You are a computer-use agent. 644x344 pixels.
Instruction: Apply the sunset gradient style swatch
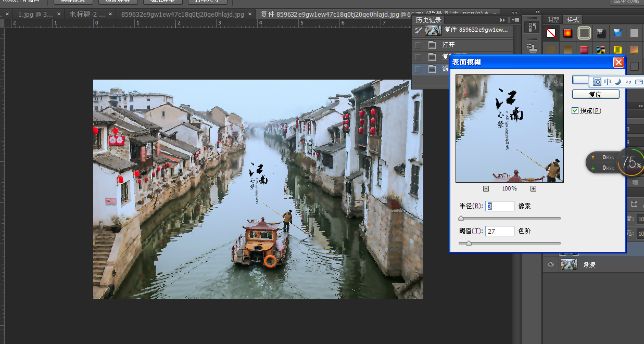634,49
